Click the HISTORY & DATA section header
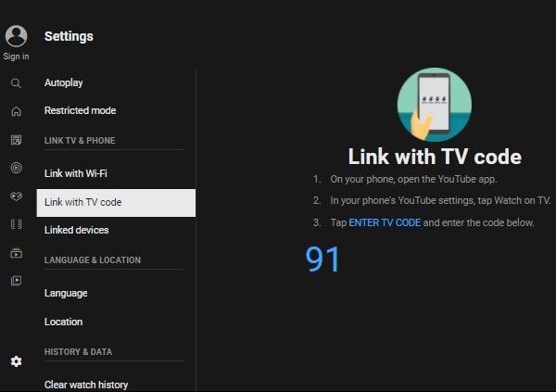Viewport: 556px width, 392px height. 79,352
